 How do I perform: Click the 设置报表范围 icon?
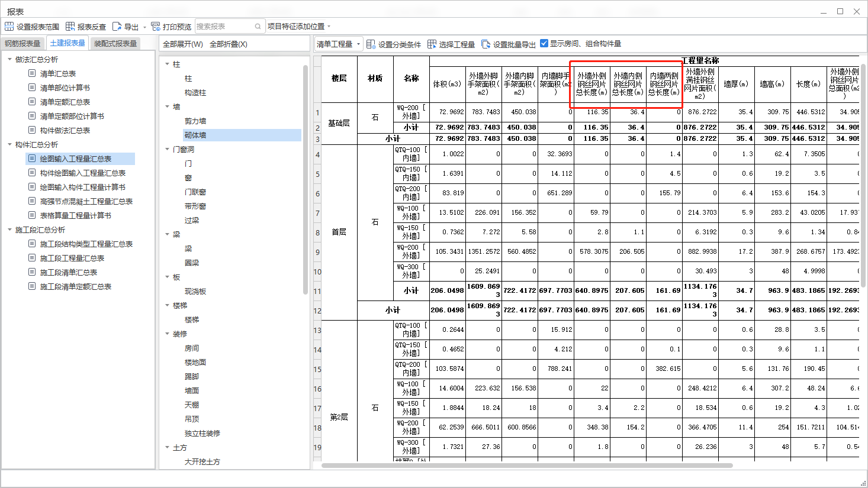pyautogui.click(x=9, y=27)
